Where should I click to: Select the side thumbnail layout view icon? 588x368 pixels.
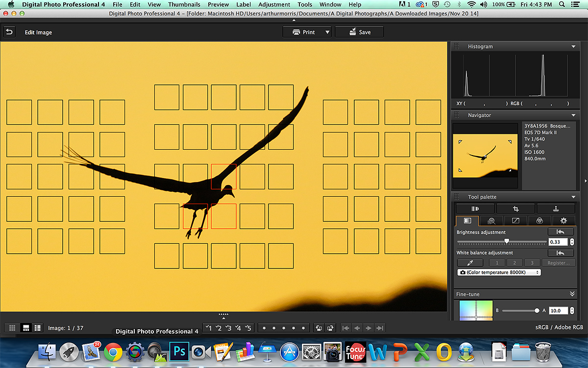[38, 328]
